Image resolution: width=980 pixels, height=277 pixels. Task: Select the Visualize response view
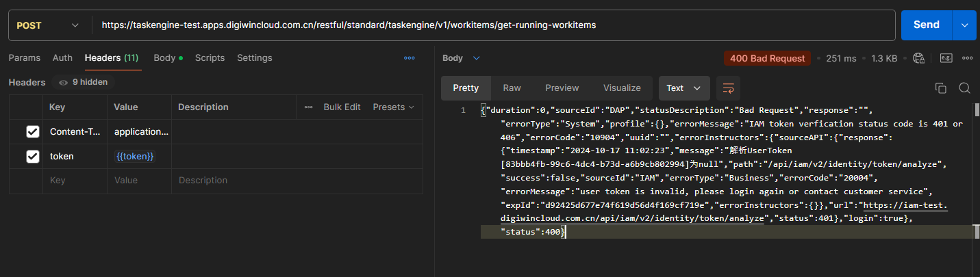(x=622, y=88)
